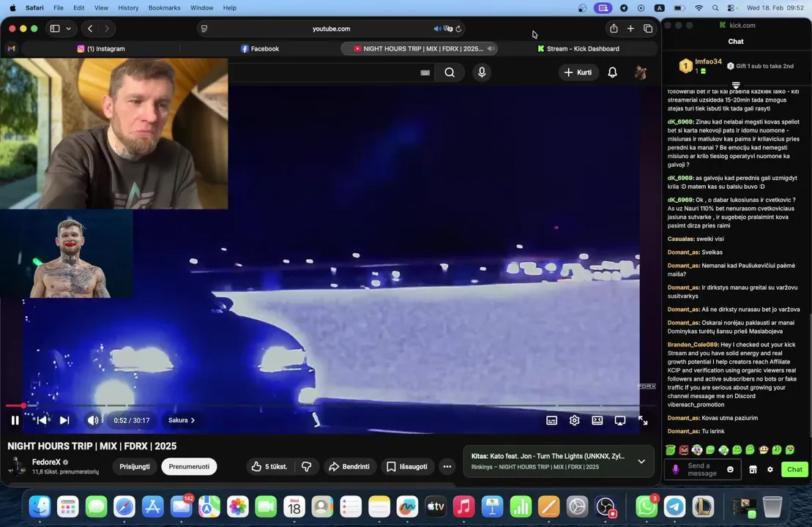
Task: Enter fullscreen in the YouTube player
Action: tap(643, 420)
